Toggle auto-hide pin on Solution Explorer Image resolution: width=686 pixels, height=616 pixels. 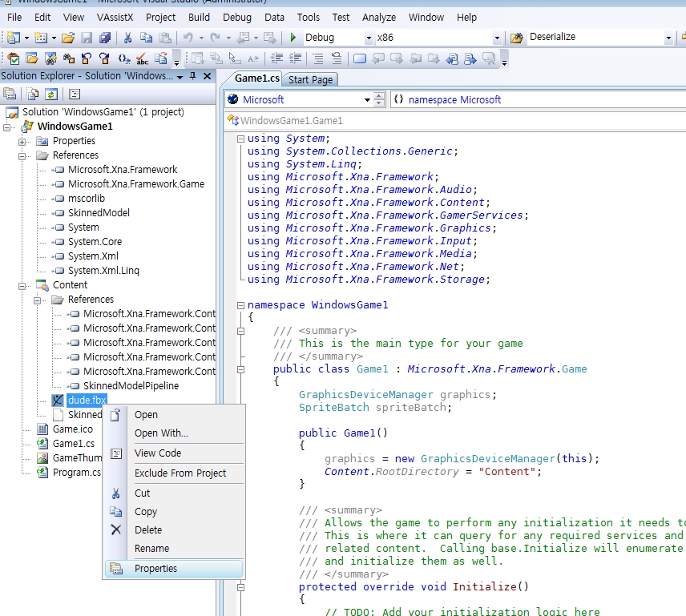[x=193, y=76]
